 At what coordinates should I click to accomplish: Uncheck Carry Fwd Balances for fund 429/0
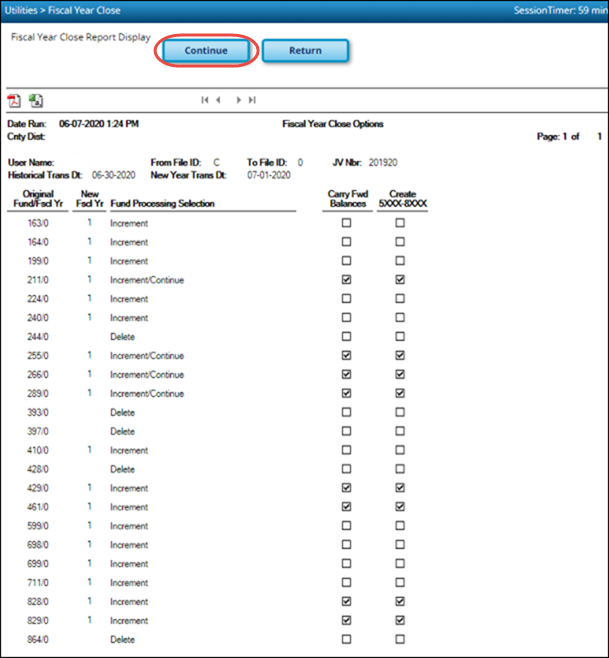point(346,488)
